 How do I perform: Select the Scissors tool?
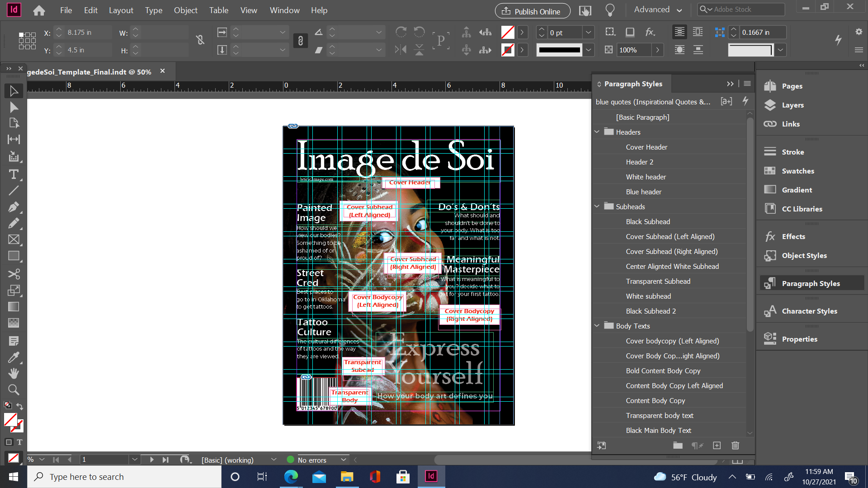14,274
